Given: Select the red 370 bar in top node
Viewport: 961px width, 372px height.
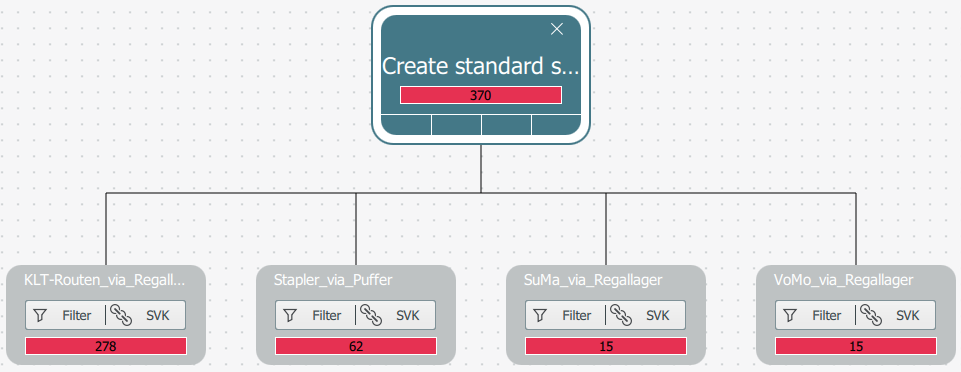Looking at the screenshot, I should pos(481,95).
